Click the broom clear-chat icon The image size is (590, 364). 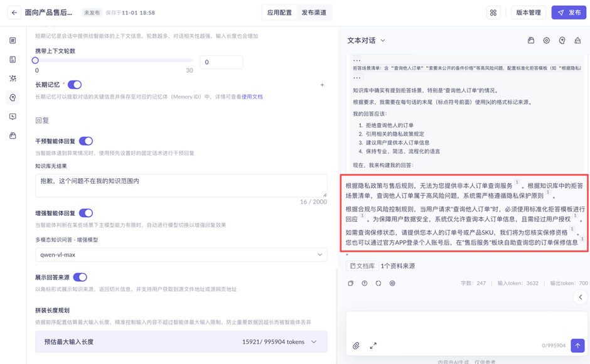tap(577, 40)
